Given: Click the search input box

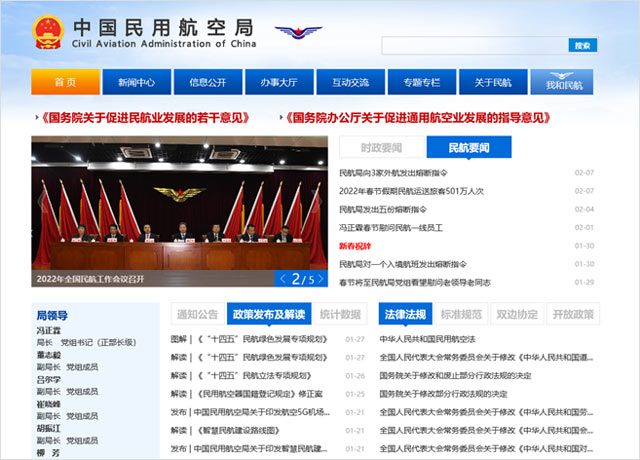Looking at the screenshot, I should click(475, 45).
